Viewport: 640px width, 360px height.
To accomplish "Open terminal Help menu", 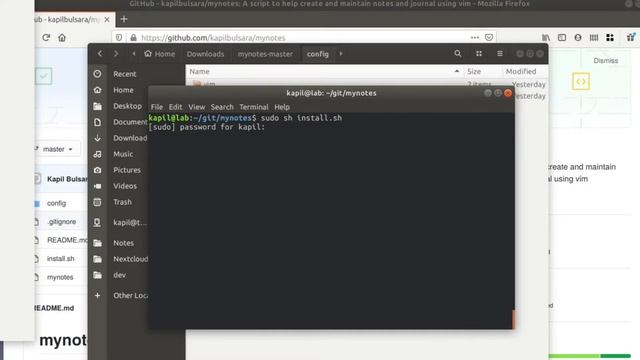I will point(282,107).
